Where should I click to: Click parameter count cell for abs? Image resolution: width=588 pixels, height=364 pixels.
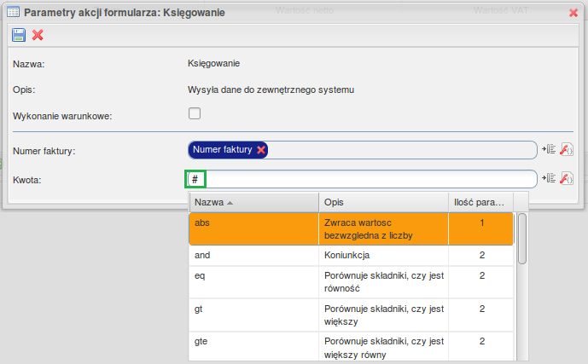coord(481,228)
